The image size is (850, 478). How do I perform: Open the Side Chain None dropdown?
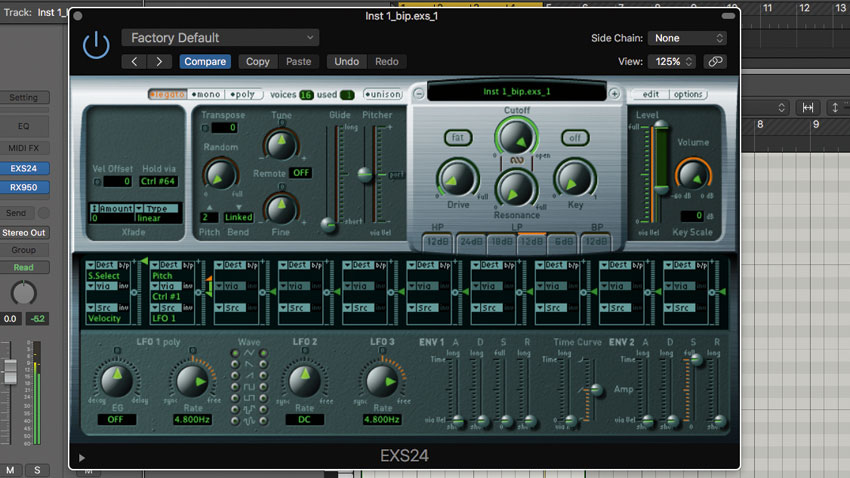tap(687, 38)
